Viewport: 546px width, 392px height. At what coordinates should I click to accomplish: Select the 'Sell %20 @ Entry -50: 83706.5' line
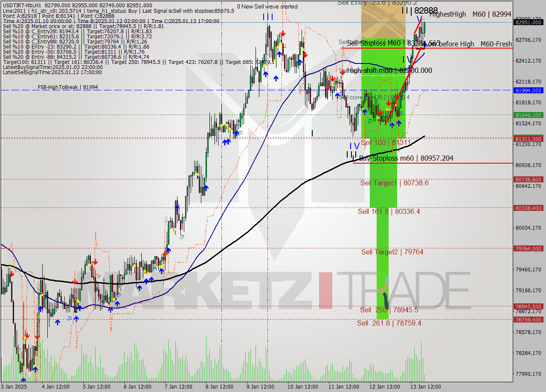(74, 52)
